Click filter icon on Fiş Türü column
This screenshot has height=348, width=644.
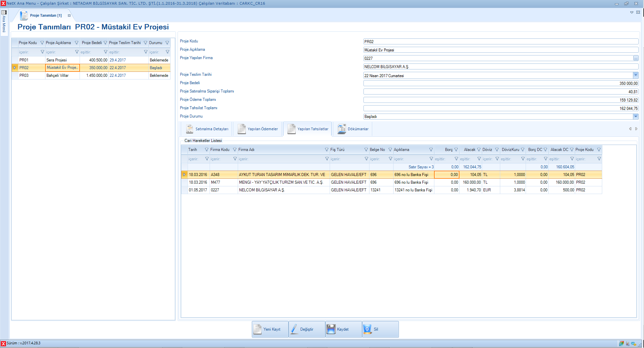pyautogui.click(x=366, y=150)
